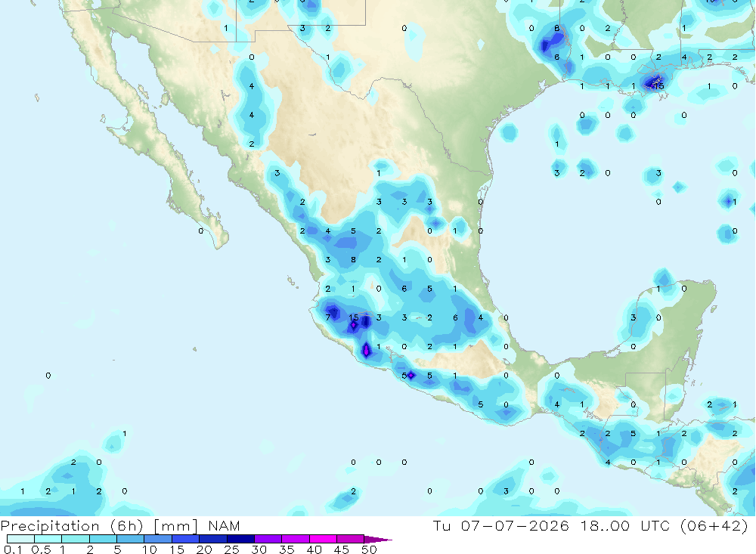Viewport: 756px width, 554px height.
Task: Click the "40" legend scale label
Action: coord(314,549)
